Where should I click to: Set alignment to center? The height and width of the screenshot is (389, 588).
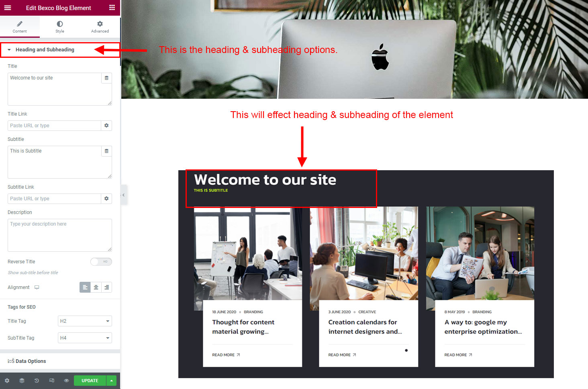tap(96, 287)
